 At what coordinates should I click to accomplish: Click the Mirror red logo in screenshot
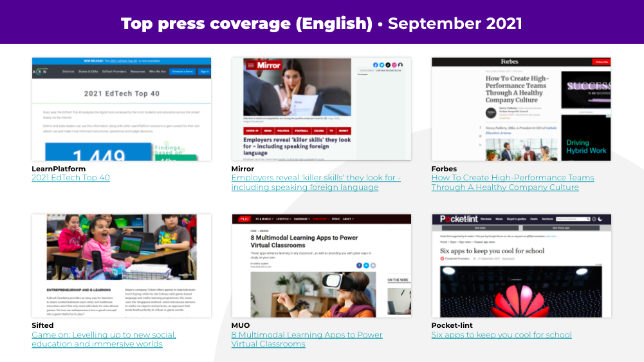(269, 65)
